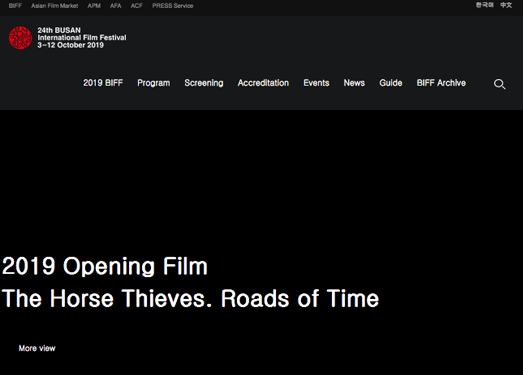Open the Screening menu
The height and width of the screenshot is (375, 523).
click(204, 83)
